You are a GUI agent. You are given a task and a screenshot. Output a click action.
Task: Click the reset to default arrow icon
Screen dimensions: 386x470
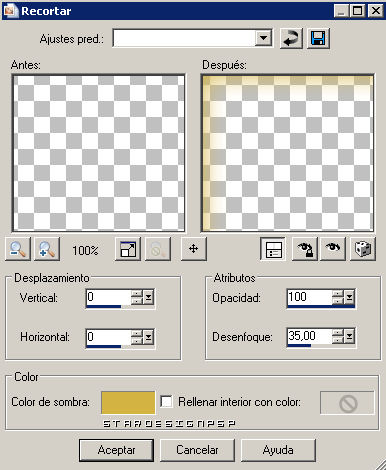(x=291, y=39)
